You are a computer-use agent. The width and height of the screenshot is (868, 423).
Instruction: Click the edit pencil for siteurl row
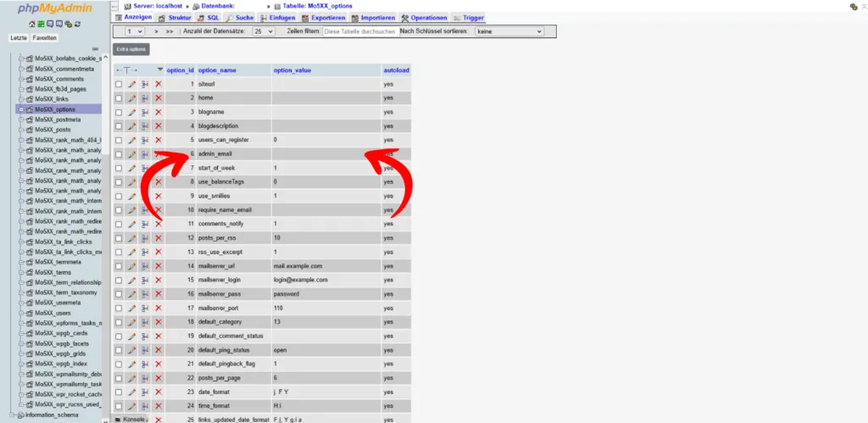click(131, 84)
